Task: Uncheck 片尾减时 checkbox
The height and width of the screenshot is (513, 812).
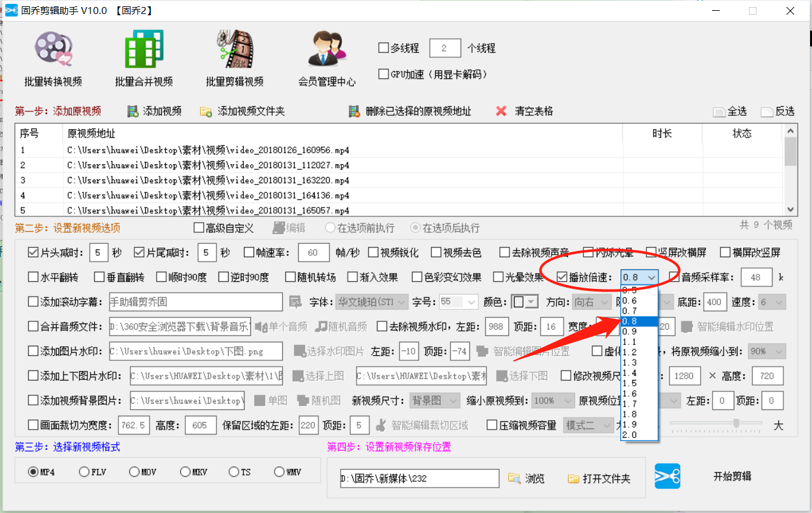Action: tap(139, 253)
